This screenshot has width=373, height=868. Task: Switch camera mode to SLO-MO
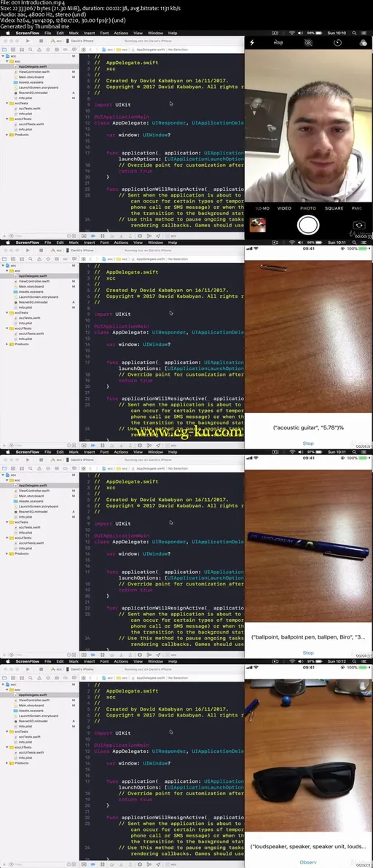pos(262,209)
